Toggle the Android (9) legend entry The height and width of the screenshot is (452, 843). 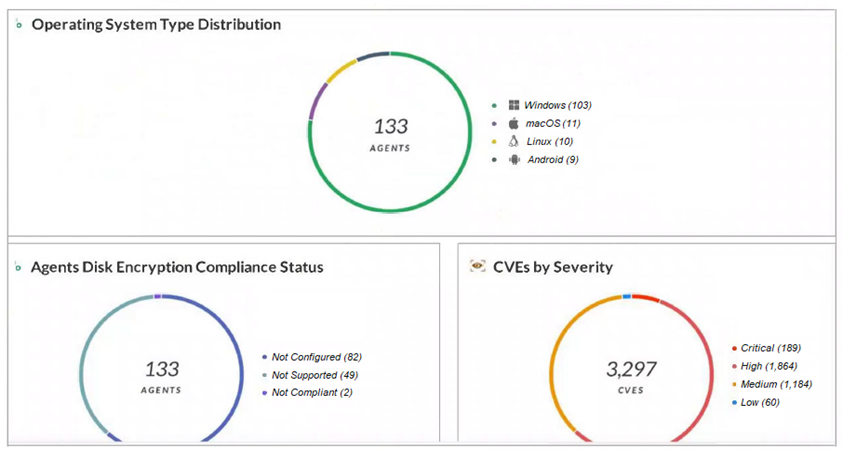coord(552,160)
